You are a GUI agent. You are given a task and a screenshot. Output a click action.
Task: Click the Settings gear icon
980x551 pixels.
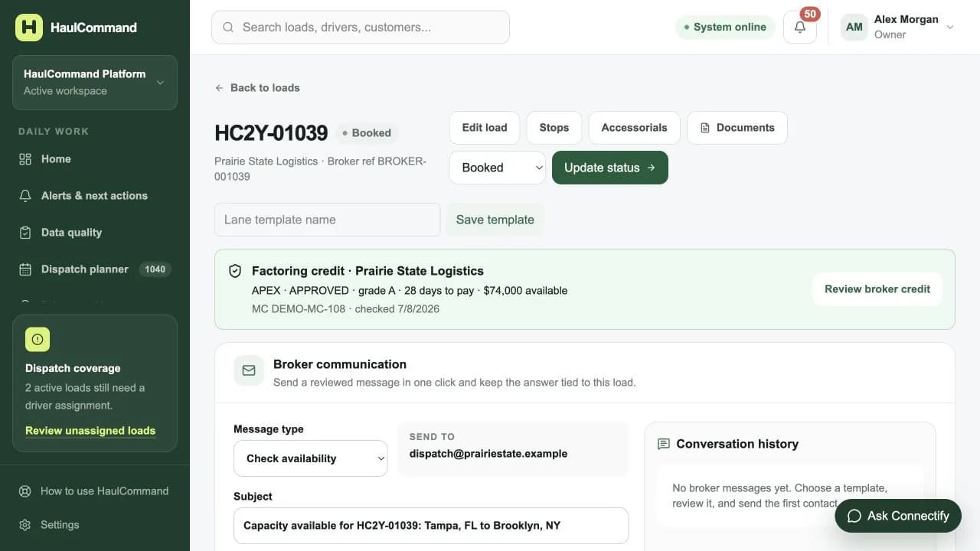coord(25,525)
